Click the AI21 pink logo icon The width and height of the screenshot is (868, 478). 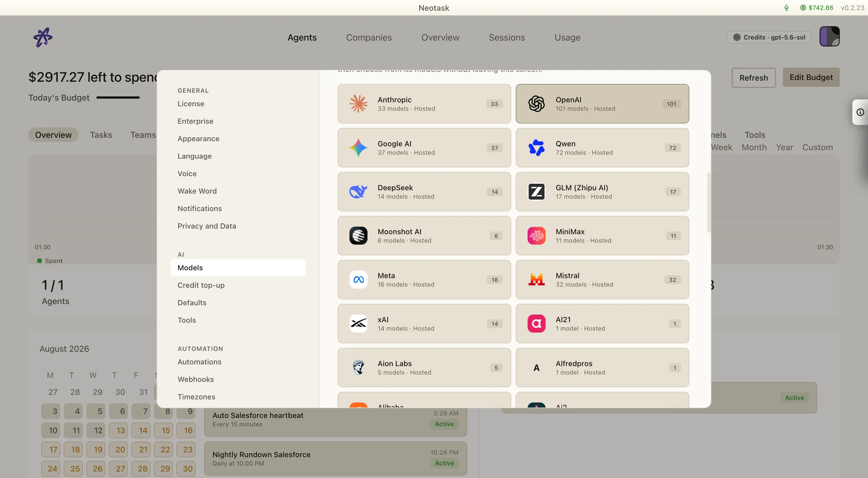(x=536, y=324)
